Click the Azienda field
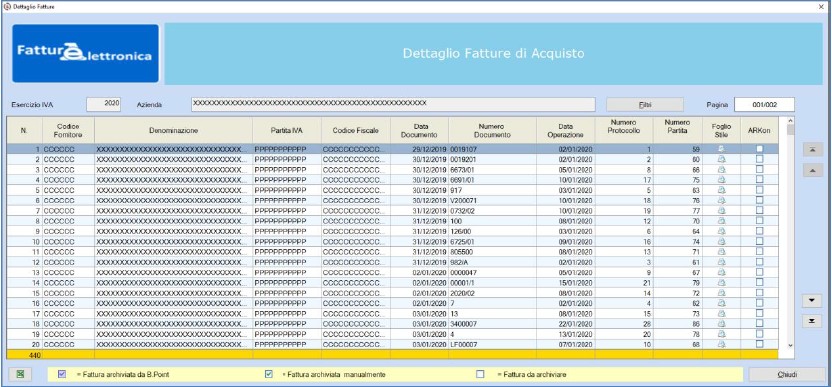Screen dimensions: 832x387 393,105
